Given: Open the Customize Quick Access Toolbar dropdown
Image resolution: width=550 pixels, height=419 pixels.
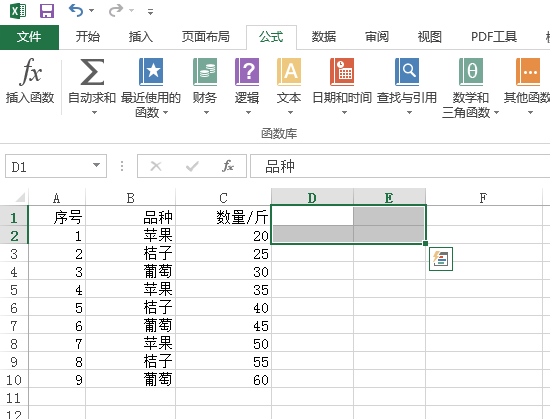Looking at the screenshot, I should [150, 12].
